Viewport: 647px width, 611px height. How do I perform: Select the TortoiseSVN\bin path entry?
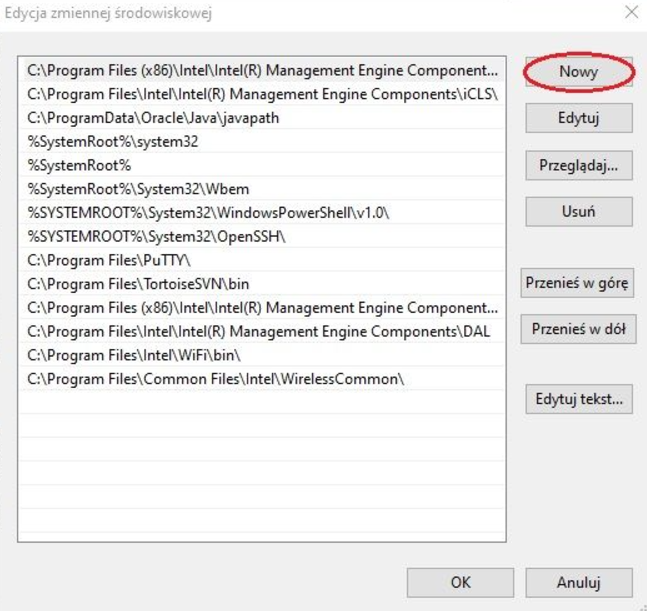click(140, 284)
